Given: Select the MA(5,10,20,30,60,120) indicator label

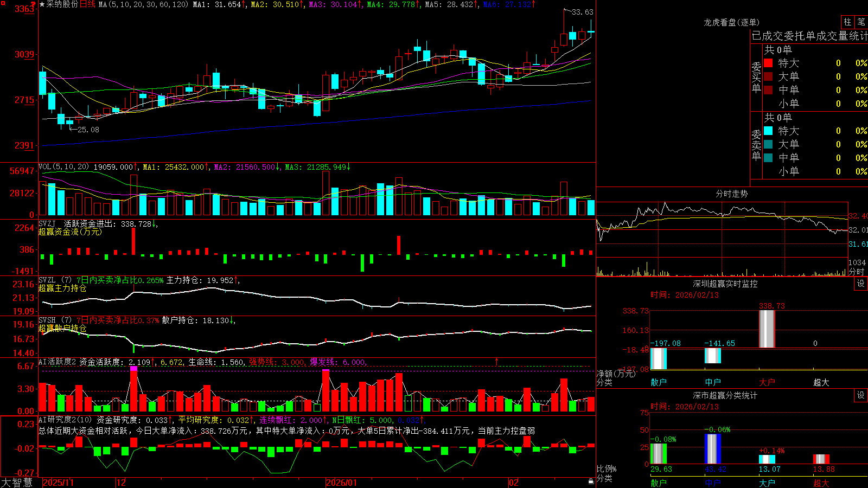Looking at the screenshot, I should tap(143, 4).
